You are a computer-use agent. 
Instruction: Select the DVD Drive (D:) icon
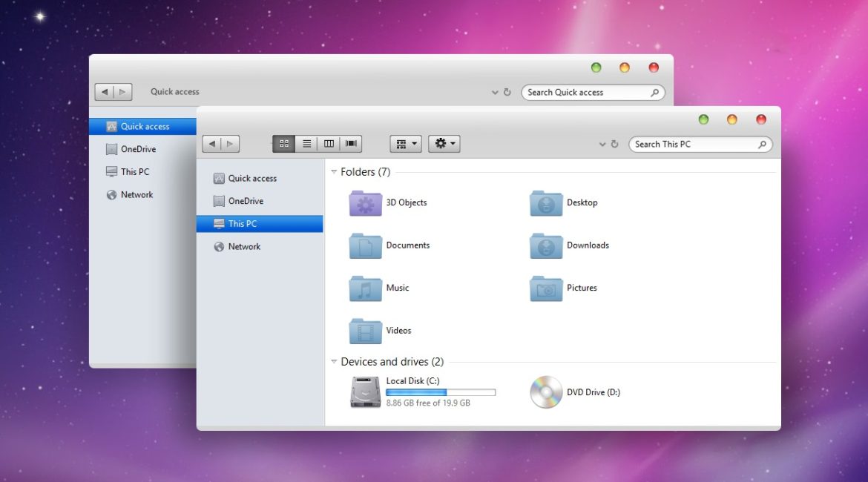click(546, 392)
